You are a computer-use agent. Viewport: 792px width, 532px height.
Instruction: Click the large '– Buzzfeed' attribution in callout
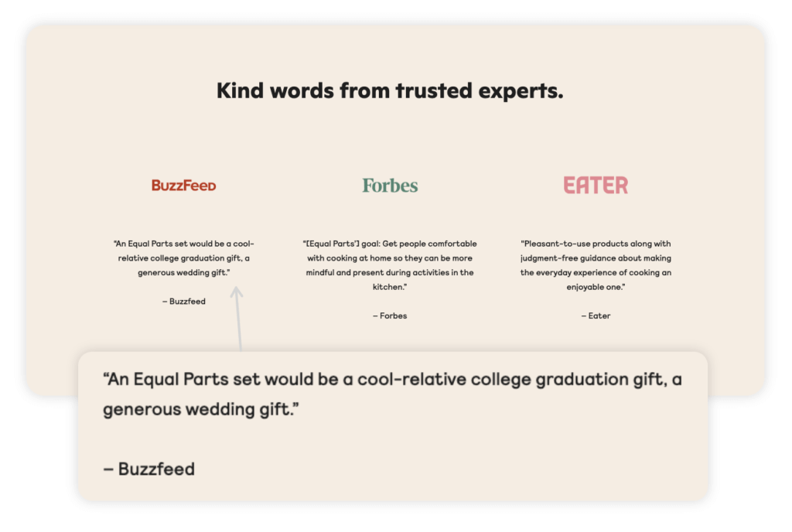pos(149,469)
